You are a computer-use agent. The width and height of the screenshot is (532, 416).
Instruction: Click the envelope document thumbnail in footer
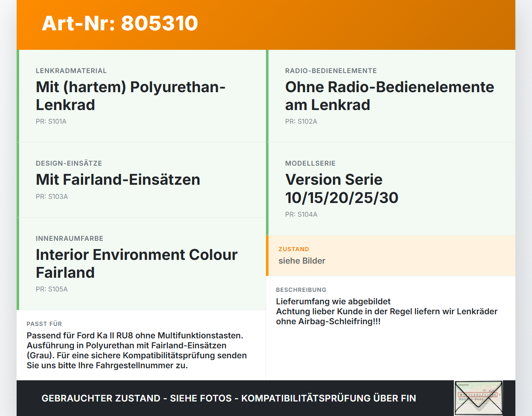[x=478, y=398]
